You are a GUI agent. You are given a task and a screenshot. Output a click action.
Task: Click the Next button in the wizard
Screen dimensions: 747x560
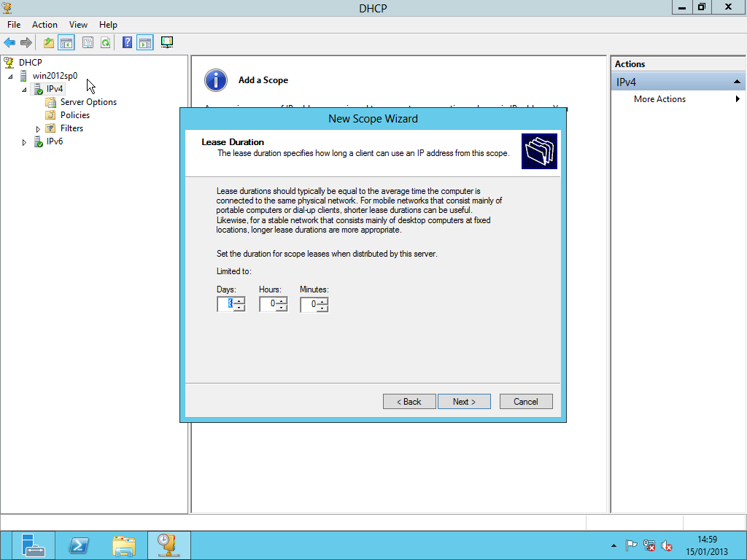click(464, 402)
